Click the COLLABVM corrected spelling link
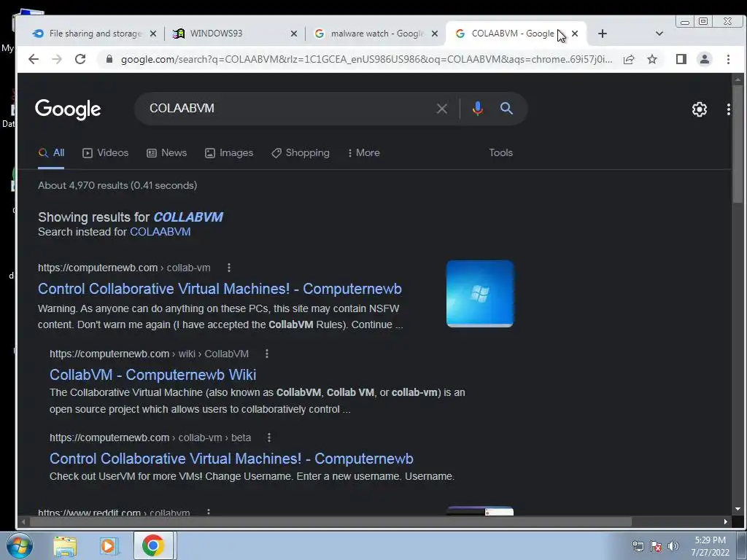The width and height of the screenshot is (747, 560). tap(188, 217)
